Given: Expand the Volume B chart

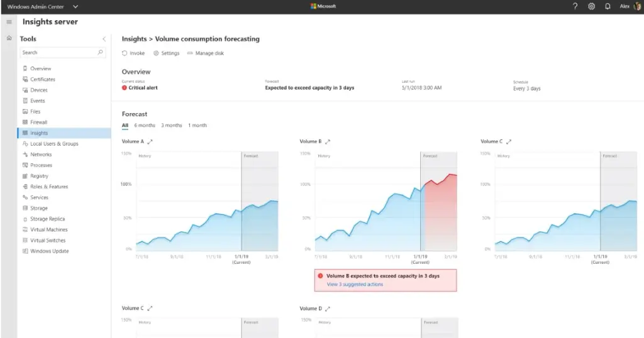Looking at the screenshot, I should point(327,141).
